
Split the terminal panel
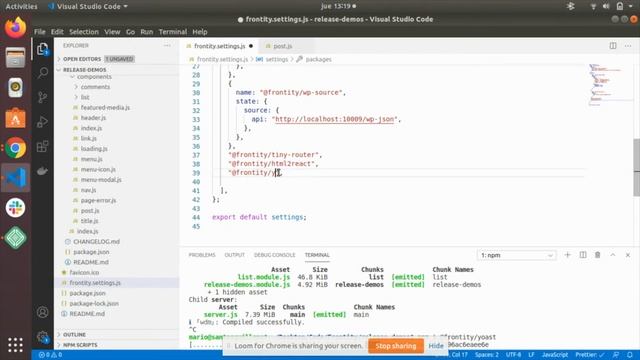click(x=583, y=255)
